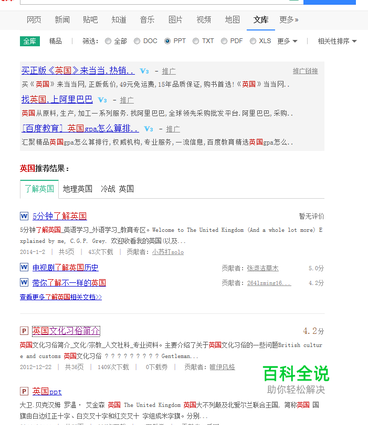Click the 推广 label beside the 百度教育 ad
The height and width of the screenshot is (425, 368).
[x=173, y=129]
